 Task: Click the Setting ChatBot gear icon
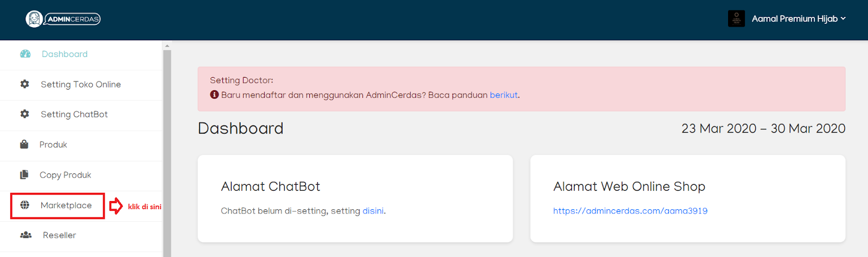coord(24,114)
